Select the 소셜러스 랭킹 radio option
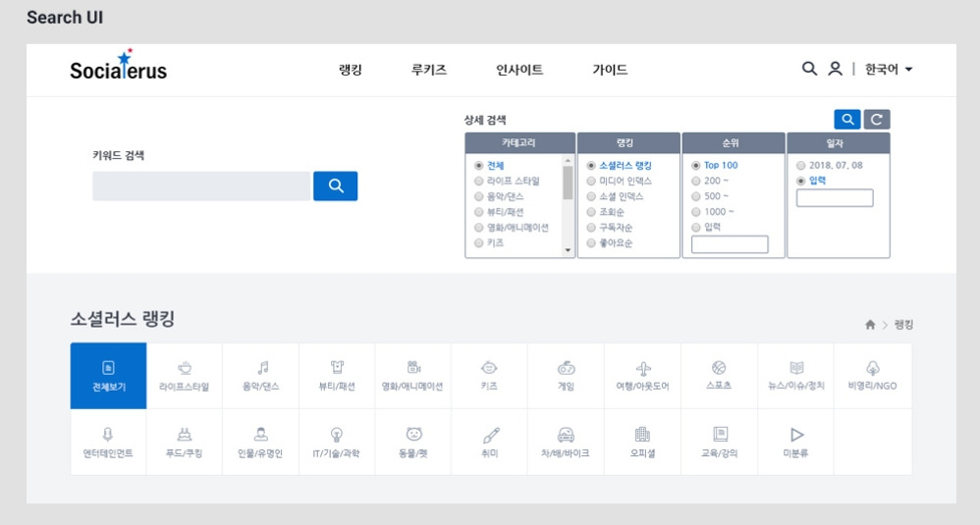The height and width of the screenshot is (525, 980). click(591, 166)
